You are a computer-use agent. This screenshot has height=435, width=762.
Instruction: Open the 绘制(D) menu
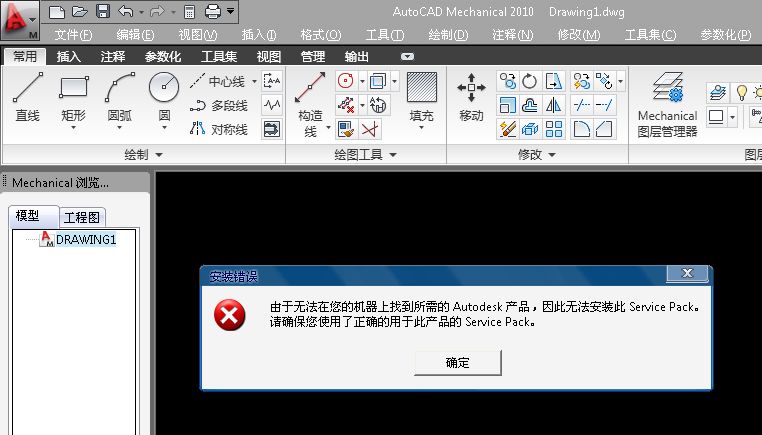click(x=448, y=35)
